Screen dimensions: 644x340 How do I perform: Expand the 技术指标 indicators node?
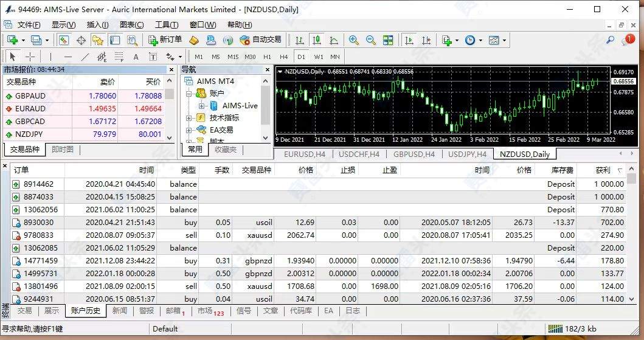(189, 118)
